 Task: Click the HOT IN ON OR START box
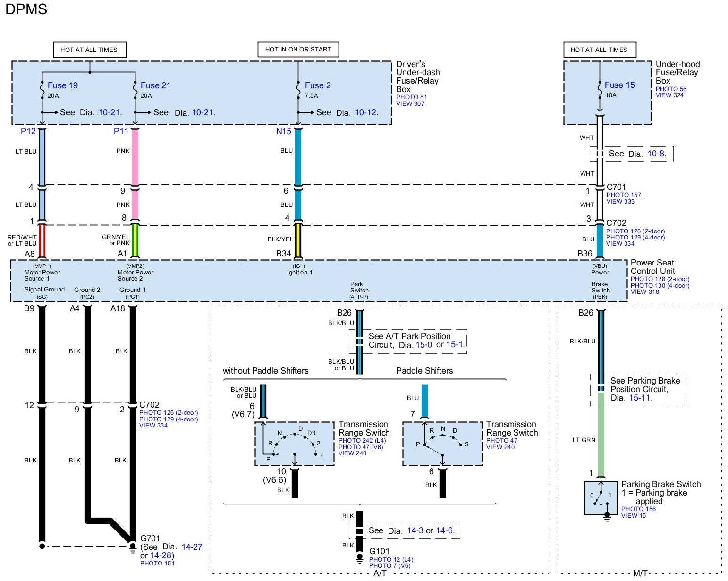click(298, 49)
